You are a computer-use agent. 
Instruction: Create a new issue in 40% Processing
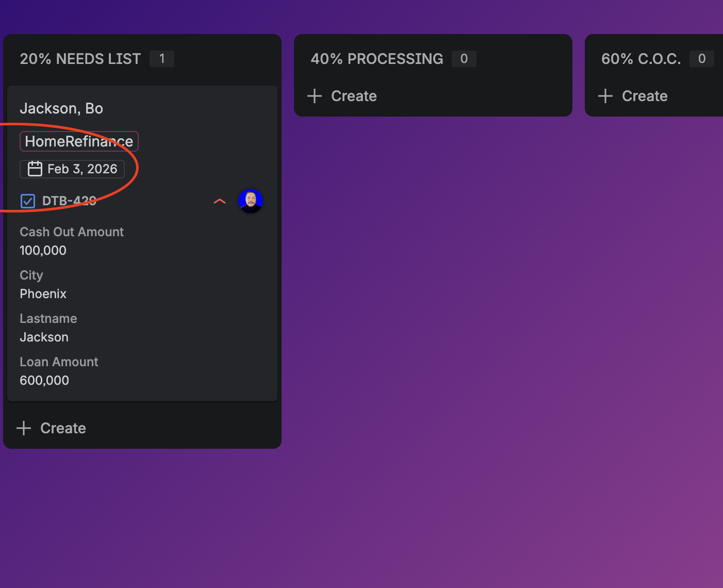[x=342, y=96]
